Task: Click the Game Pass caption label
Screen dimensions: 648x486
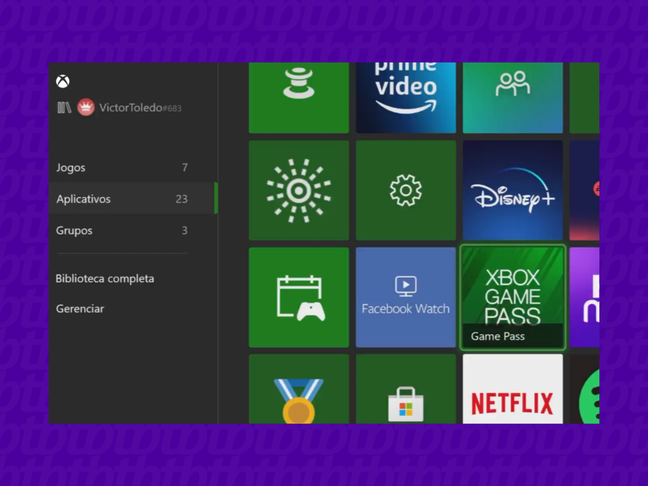Action: click(x=498, y=336)
